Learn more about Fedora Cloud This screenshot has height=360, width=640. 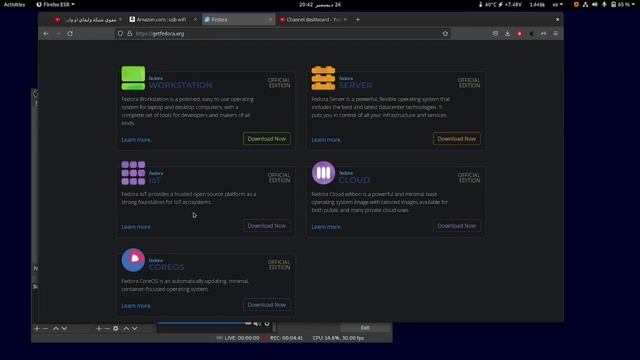(326, 227)
